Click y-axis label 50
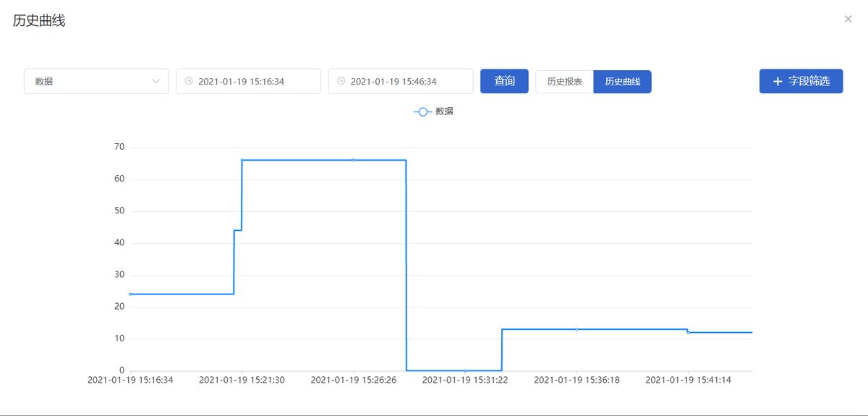The image size is (868, 416). coord(119,211)
